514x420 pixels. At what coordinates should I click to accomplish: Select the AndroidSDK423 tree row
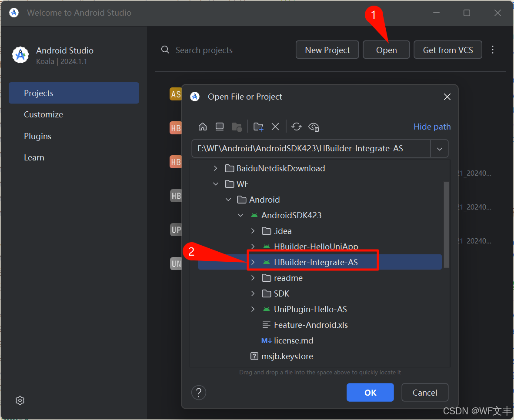pyautogui.click(x=320, y=215)
